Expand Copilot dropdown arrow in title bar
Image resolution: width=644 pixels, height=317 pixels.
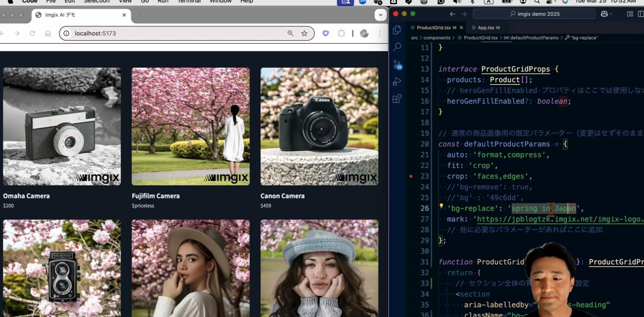[611, 14]
